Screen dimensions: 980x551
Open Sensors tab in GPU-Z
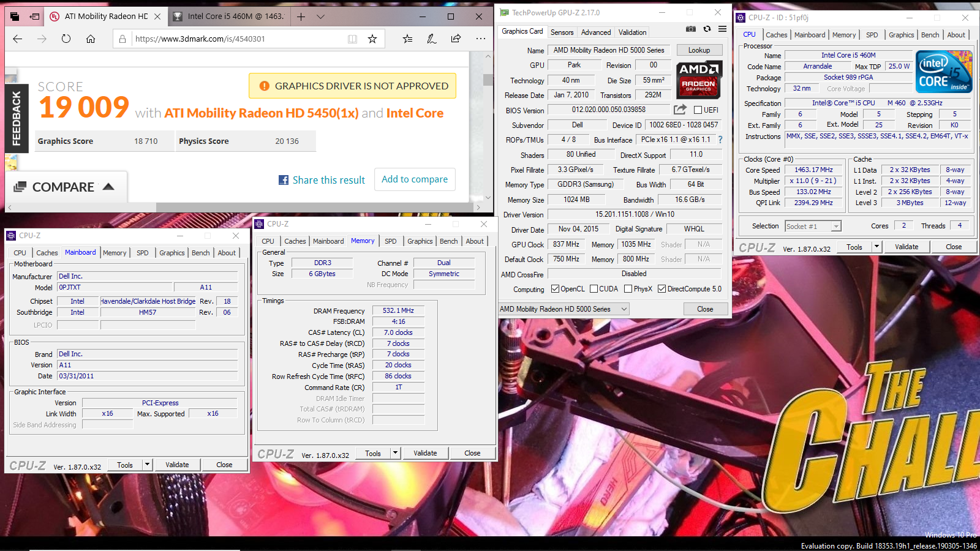[562, 32]
